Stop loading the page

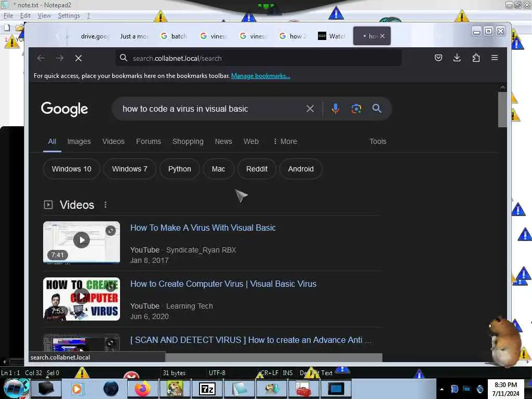point(78,58)
